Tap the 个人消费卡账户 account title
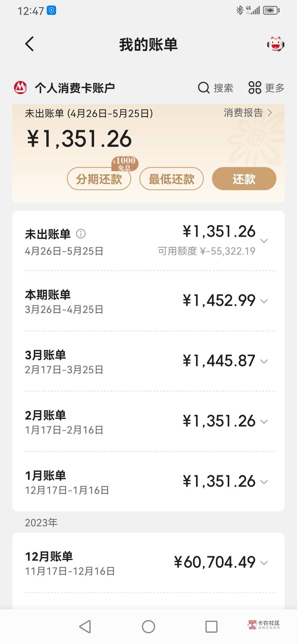Viewport: 297px width, 644px height. click(x=75, y=88)
